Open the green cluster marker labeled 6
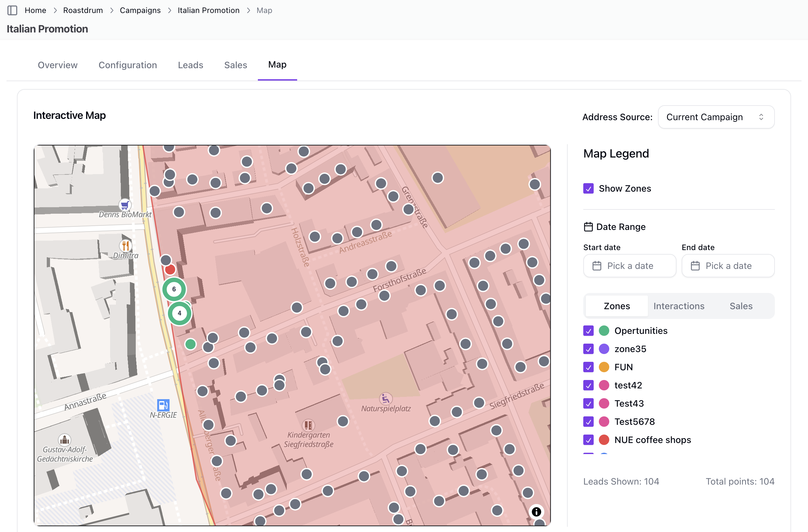 174,289
